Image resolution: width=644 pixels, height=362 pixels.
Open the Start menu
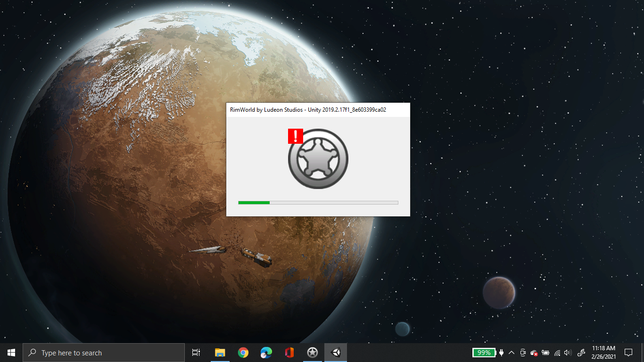click(10, 352)
